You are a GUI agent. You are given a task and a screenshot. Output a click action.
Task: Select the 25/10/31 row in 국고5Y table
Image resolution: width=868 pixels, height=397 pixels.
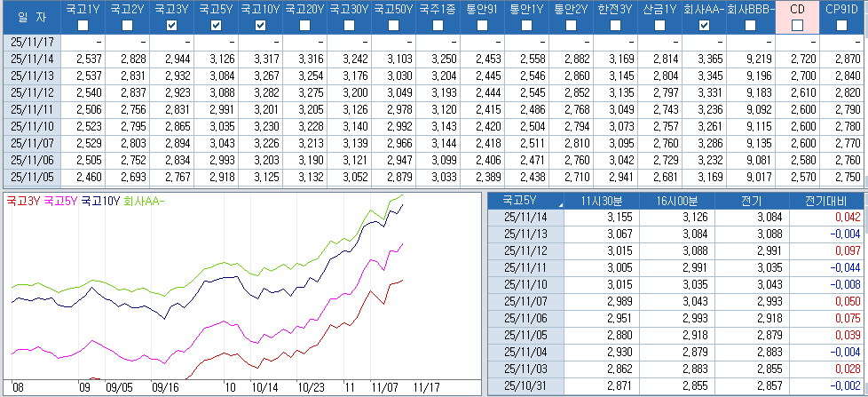coord(525,386)
